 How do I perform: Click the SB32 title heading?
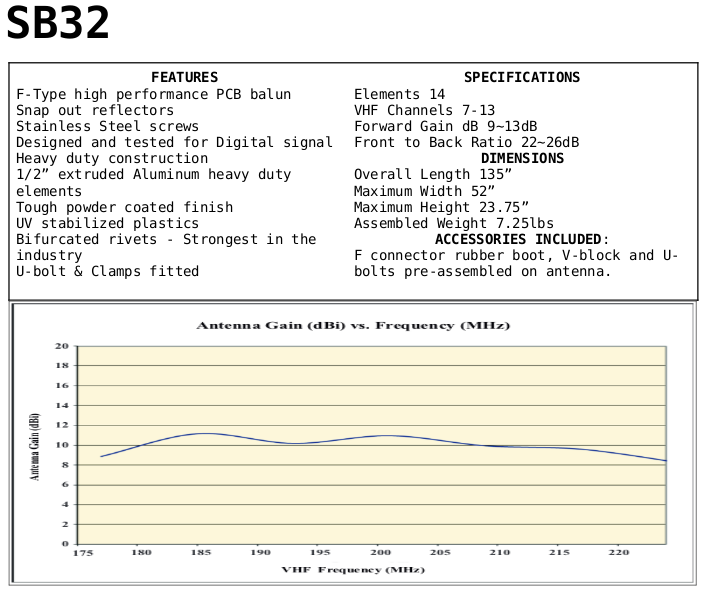[x=58, y=25]
